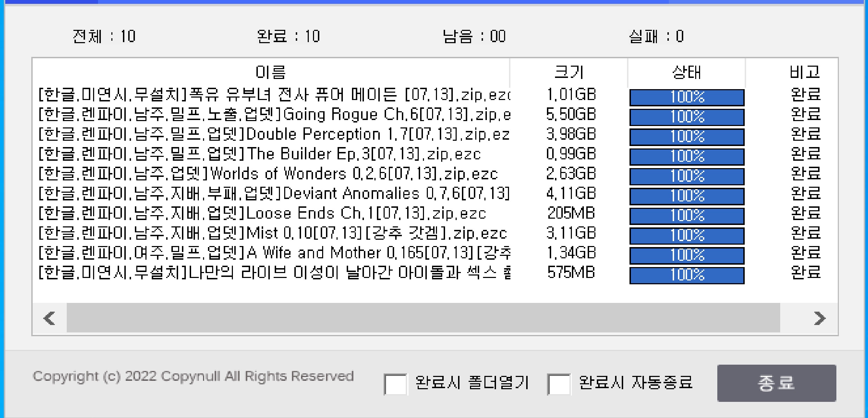The height and width of the screenshot is (418, 868).
Task: Click the horizontal scrollbar thumb
Action: click(423, 318)
